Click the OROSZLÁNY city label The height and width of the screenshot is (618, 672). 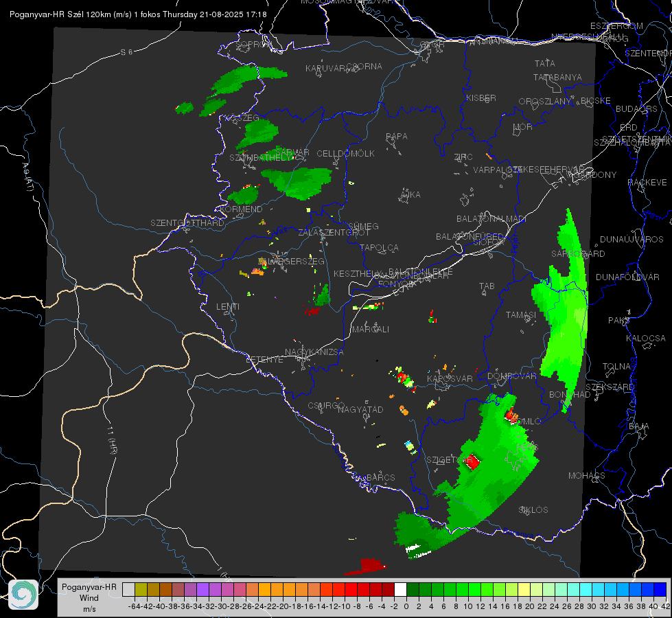(x=545, y=102)
